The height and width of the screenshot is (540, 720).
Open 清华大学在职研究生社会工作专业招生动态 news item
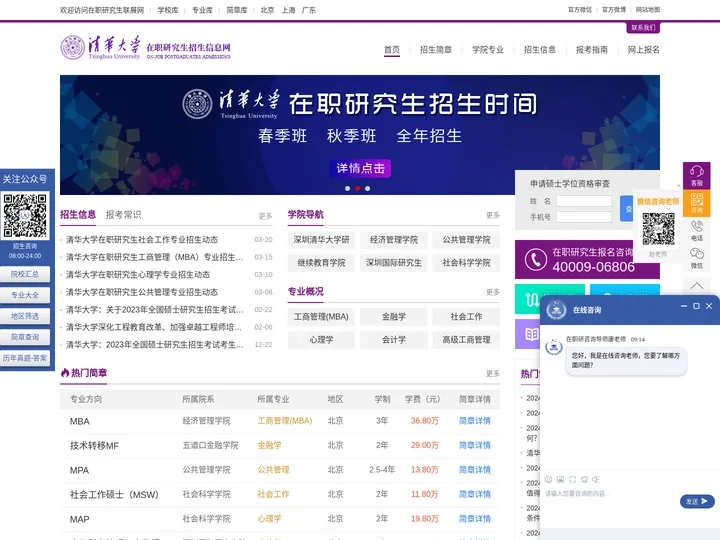(142, 240)
